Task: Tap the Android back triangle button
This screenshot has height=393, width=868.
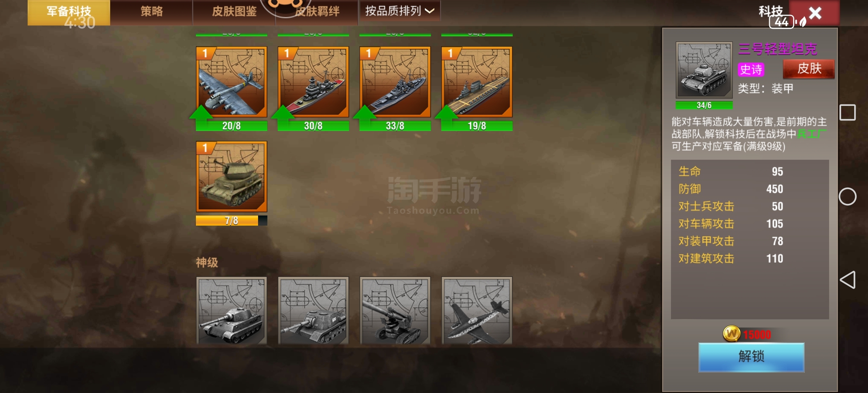Action: point(848,280)
